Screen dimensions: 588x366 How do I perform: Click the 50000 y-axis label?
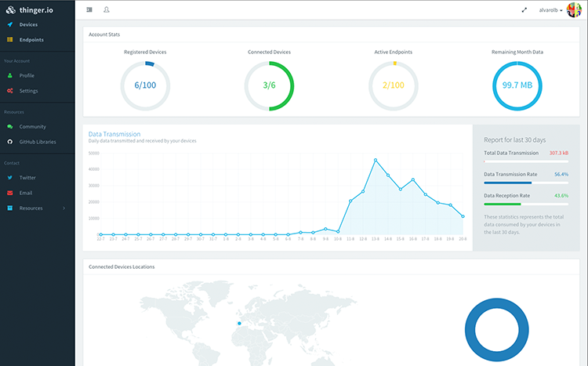tap(94, 154)
